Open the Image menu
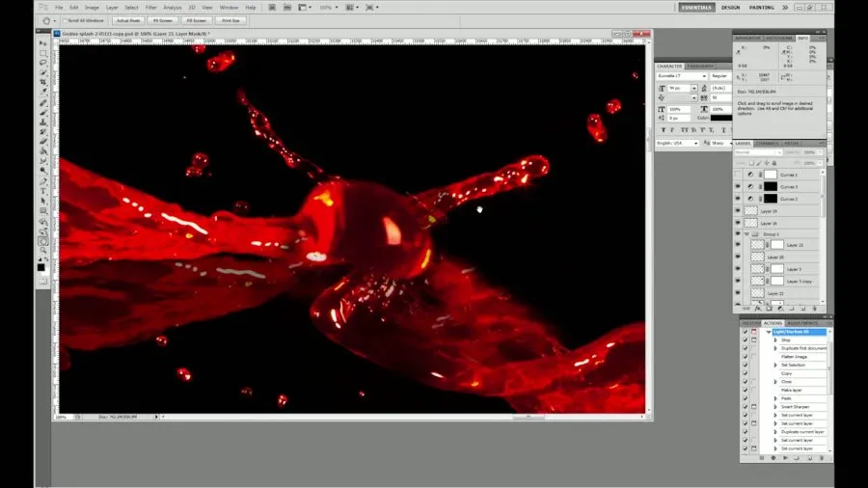This screenshot has height=488, width=868. [x=92, y=7]
